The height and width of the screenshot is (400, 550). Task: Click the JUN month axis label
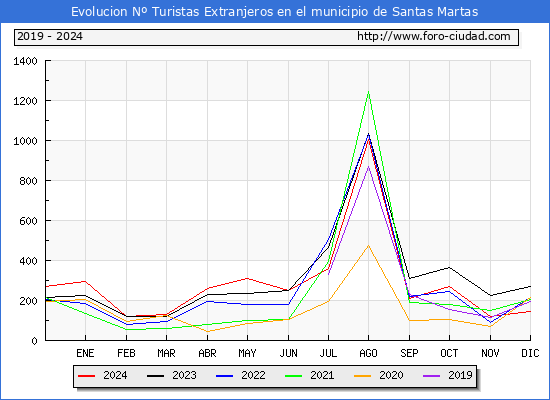pos(288,353)
